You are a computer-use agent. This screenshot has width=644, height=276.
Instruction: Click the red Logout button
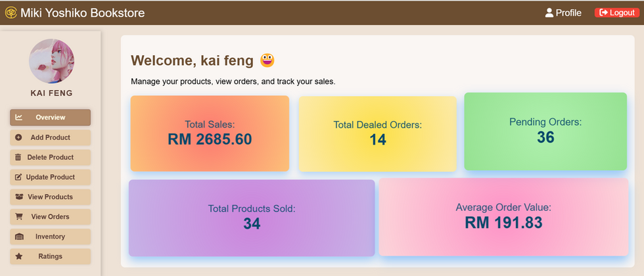click(x=617, y=12)
